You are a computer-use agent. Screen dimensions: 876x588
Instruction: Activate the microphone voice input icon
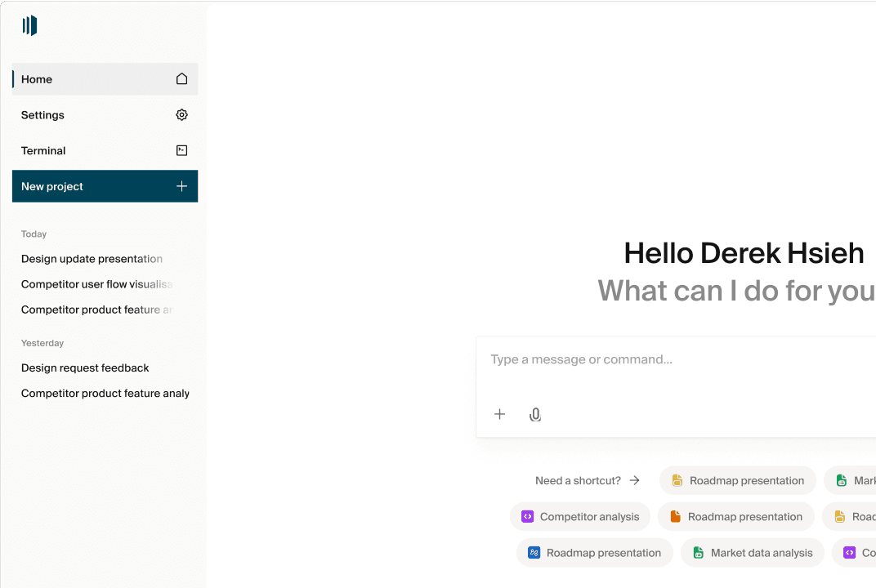(534, 414)
